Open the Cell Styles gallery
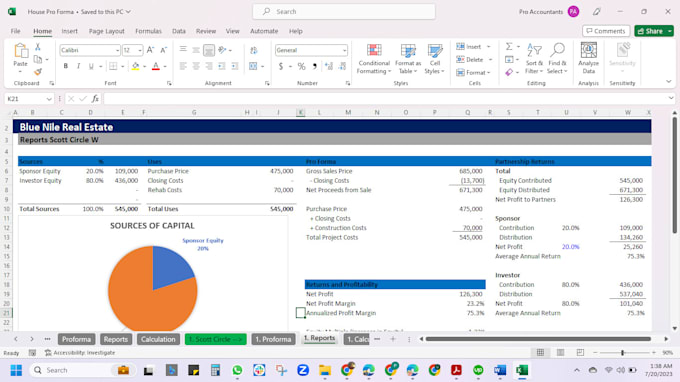This screenshot has width=680, height=382. [435, 59]
